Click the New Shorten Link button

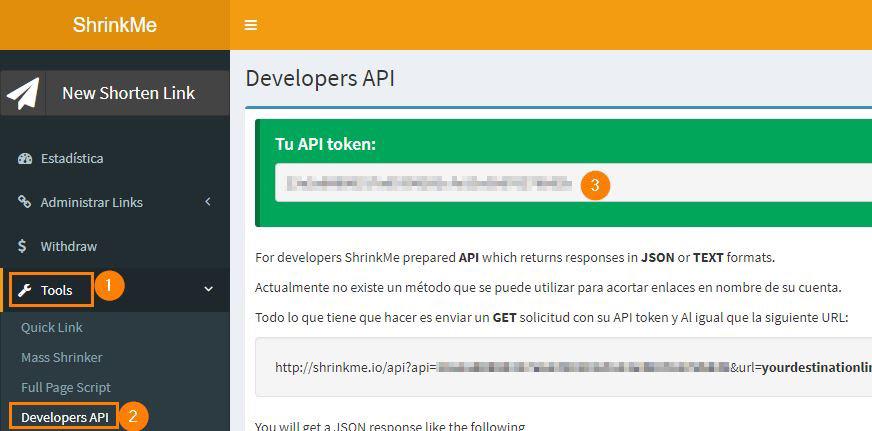click(115, 93)
